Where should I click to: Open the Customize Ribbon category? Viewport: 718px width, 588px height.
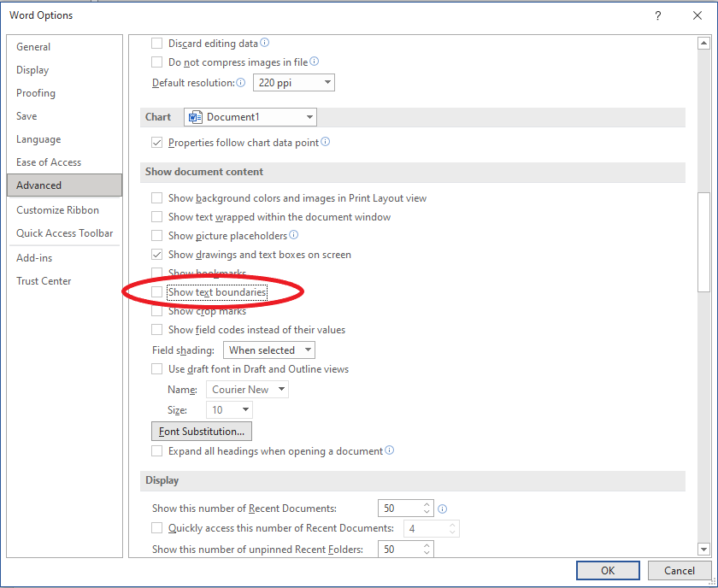pos(57,210)
